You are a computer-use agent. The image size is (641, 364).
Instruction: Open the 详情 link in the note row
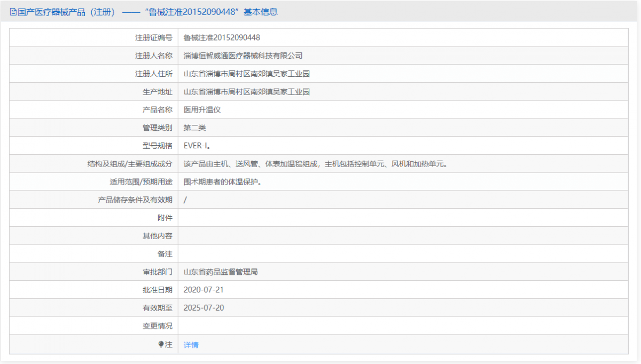(x=190, y=344)
